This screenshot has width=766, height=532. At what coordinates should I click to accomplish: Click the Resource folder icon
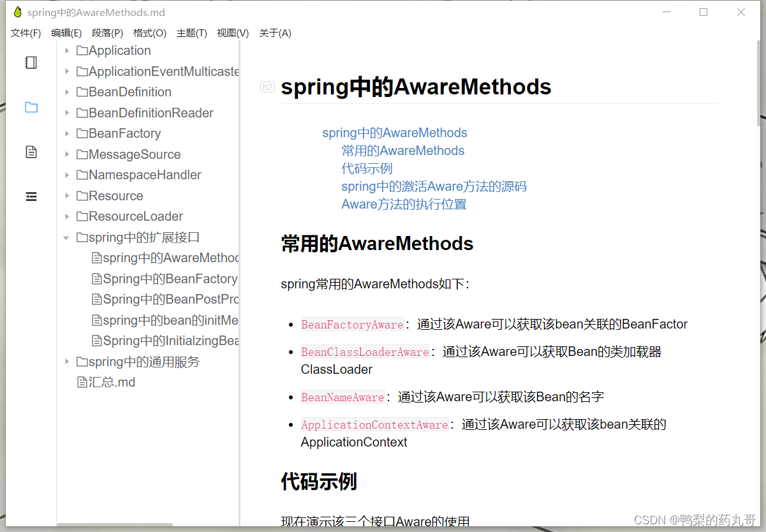pyautogui.click(x=82, y=196)
